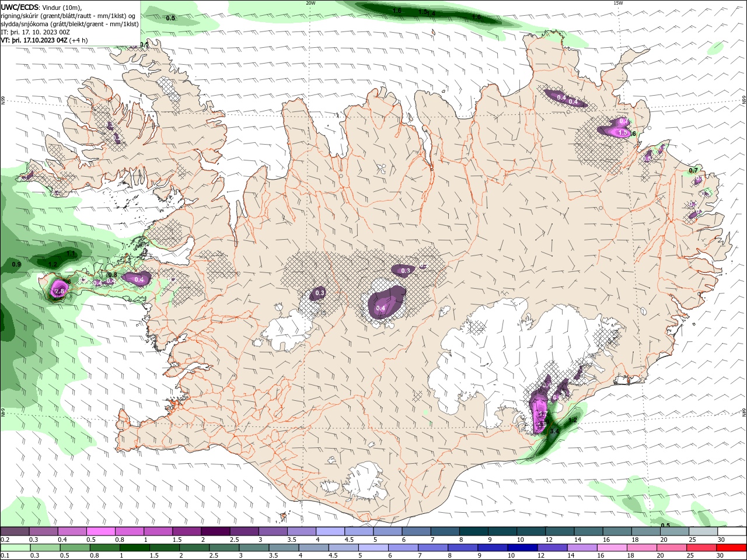Select the 1.8 value in the northern rain band
The width and height of the screenshot is (747, 560).
[x=476, y=17]
